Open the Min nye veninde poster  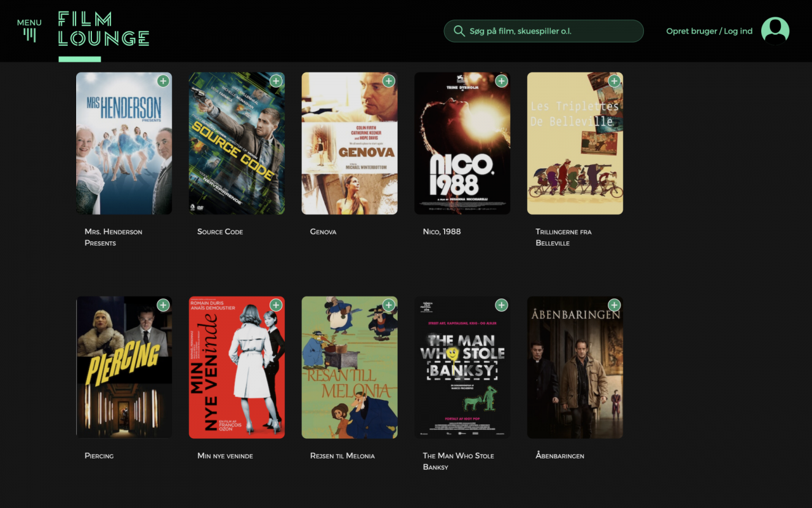[237, 368]
